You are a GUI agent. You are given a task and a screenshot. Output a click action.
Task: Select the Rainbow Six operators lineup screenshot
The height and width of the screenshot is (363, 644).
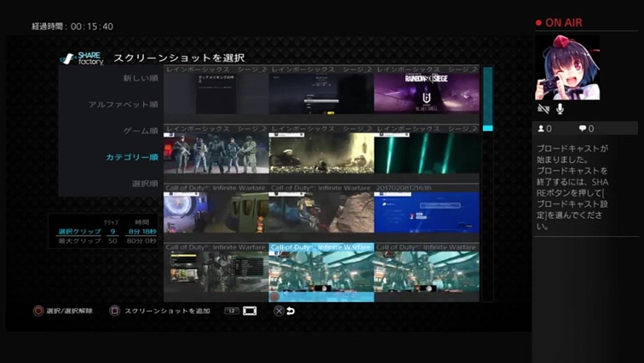tap(216, 153)
